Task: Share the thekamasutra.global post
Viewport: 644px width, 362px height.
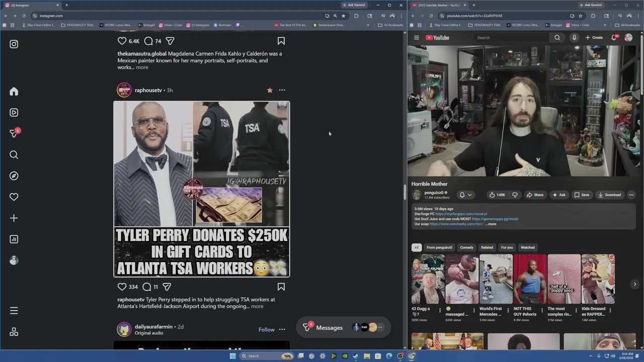Action: coord(170,41)
